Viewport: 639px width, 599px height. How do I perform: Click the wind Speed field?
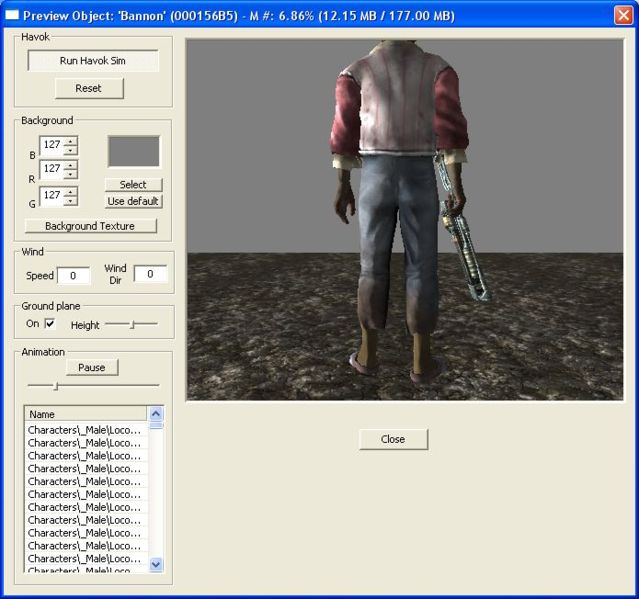73,276
